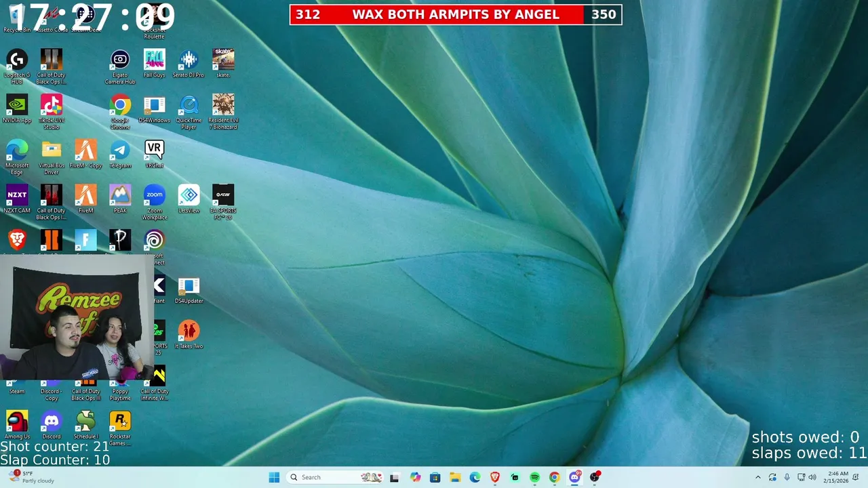Viewport: 868px width, 488px height.
Task: Open Microsoft Store on the taskbar
Action: coord(435,477)
